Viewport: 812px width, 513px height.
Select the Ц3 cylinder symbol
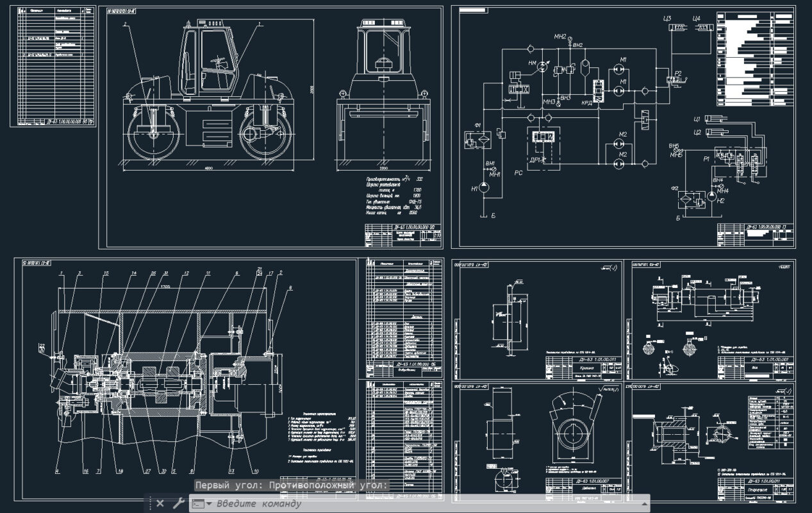tap(678, 28)
